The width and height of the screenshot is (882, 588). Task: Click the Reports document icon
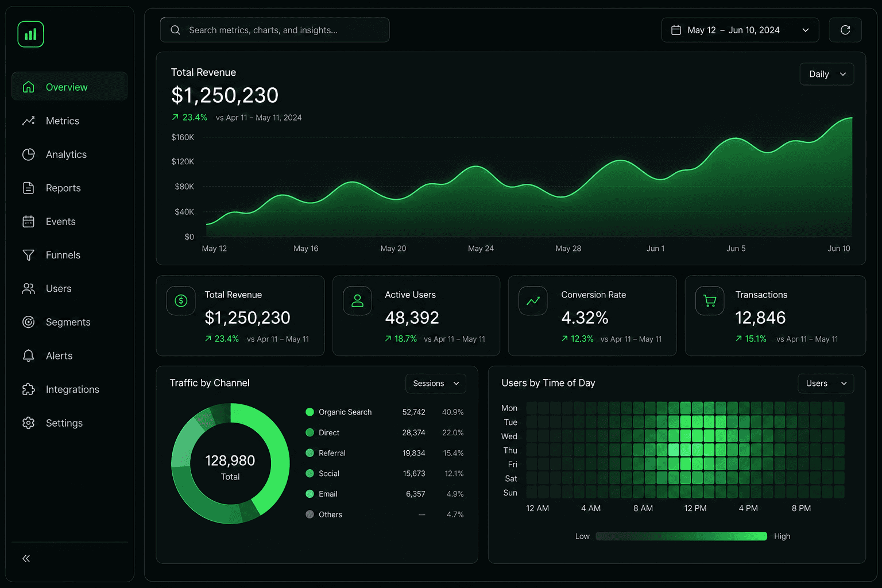click(x=28, y=188)
